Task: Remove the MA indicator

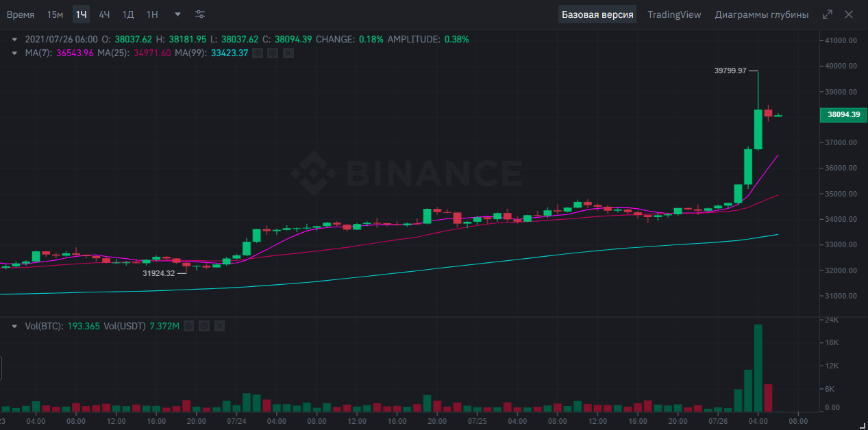Action: [288, 53]
